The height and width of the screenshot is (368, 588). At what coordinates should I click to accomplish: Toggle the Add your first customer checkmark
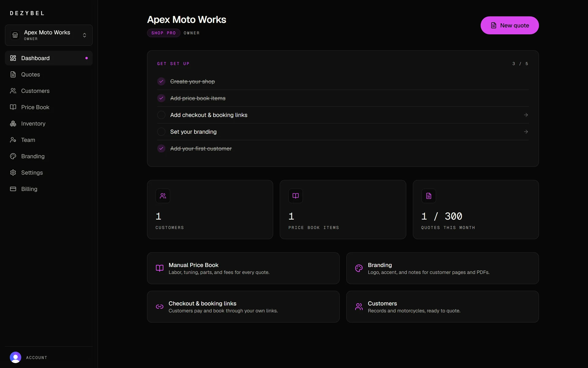(x=161, y=148)
